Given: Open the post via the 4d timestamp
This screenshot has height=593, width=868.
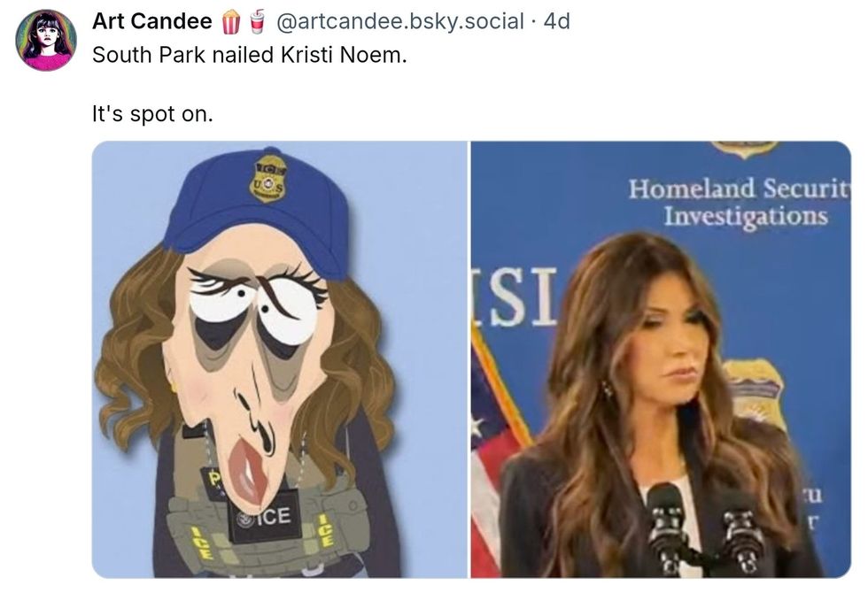Looking at the screenshot, I should point(556,21).
